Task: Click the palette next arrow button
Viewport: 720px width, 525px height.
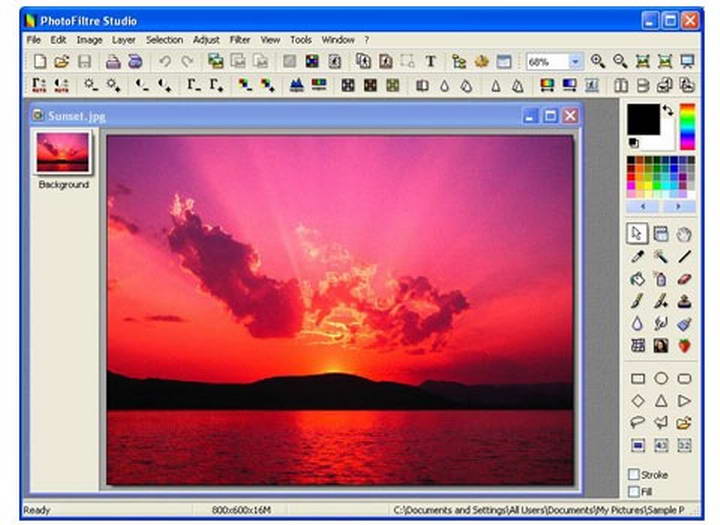Action: click(678, 207)
